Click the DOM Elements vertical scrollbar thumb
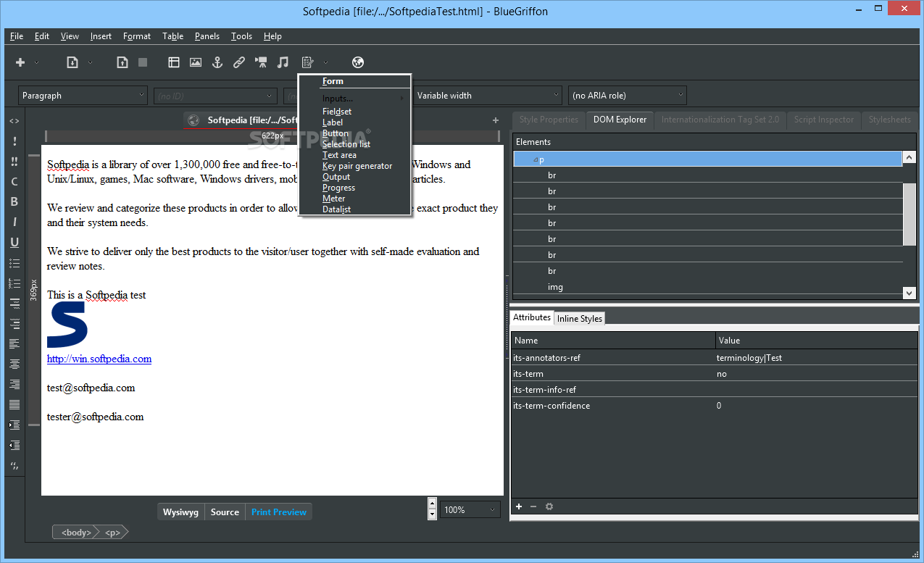Viewport: 924px width, 563px height. 910,214
